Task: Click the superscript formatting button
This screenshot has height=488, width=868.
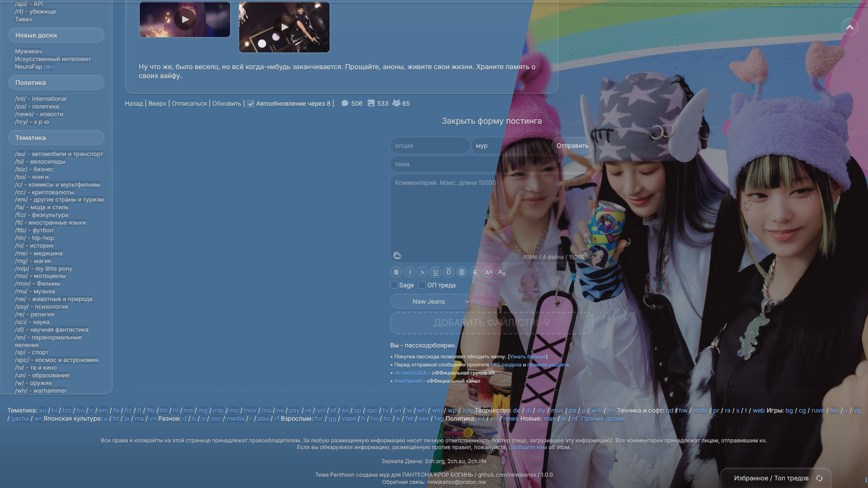Action: (x=488, y=272)
